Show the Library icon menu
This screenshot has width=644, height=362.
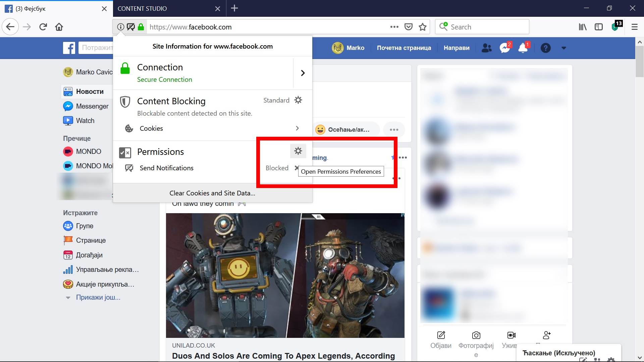coord(583,27)
